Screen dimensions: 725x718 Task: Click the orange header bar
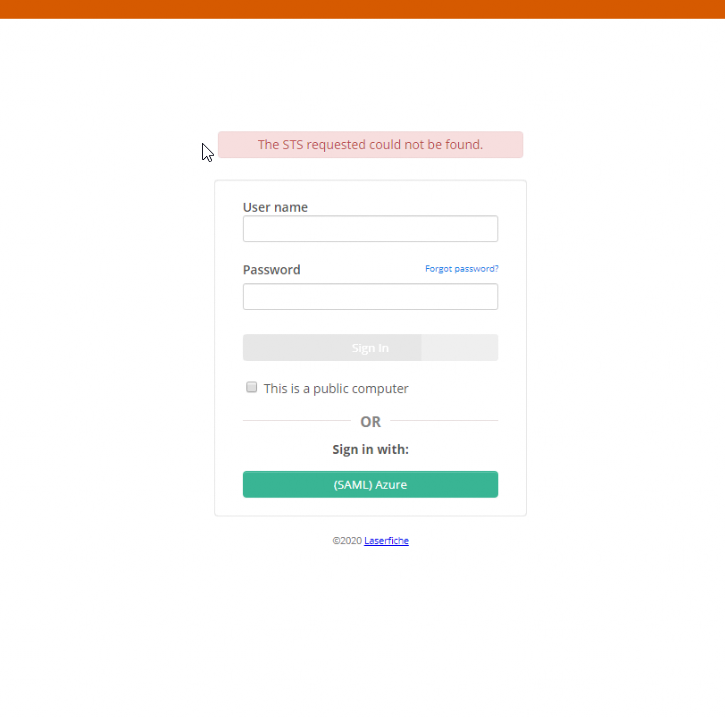[x=362, y=9]
